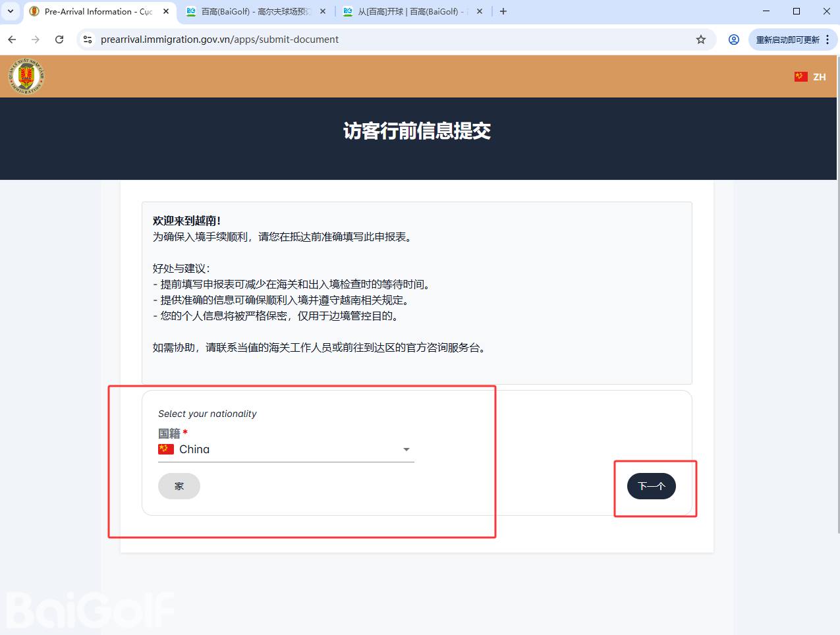The height and width of the screenshot is (635, 840).
Task: Click the 重新启动即可更新 update button
Action: (787, 40)
